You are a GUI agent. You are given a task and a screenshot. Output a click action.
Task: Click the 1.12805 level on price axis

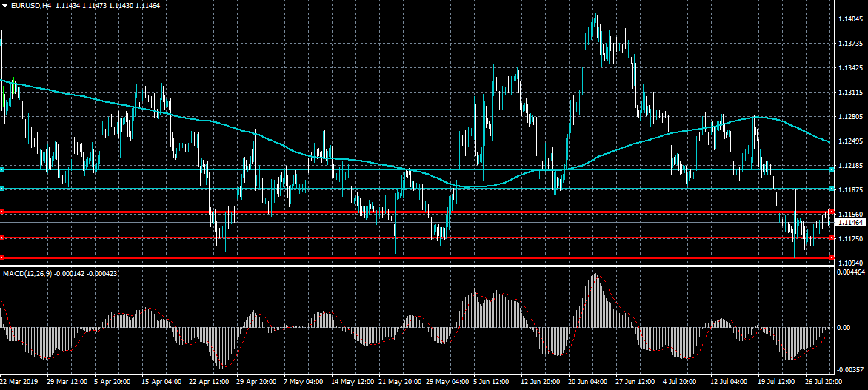pos(849,117)
